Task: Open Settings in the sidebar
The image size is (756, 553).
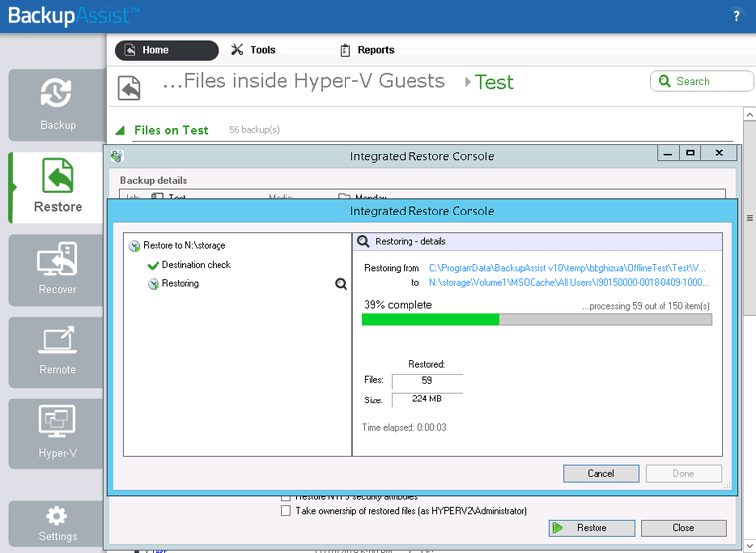Action: point(57,523)
